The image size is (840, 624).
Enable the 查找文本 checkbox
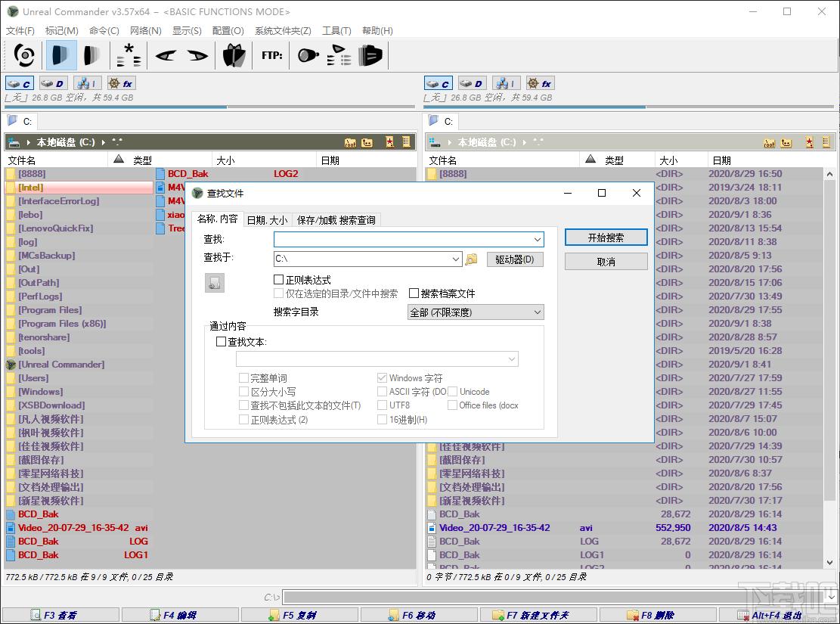221,341
